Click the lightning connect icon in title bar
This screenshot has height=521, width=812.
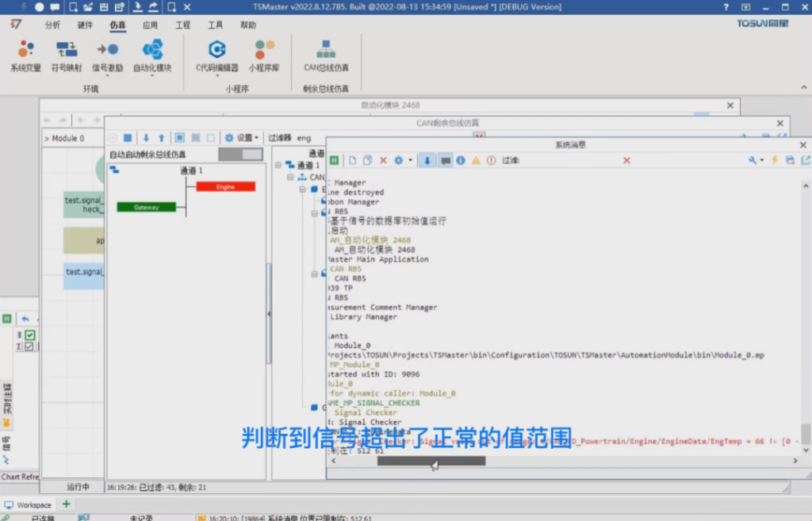tap(23, 6)
